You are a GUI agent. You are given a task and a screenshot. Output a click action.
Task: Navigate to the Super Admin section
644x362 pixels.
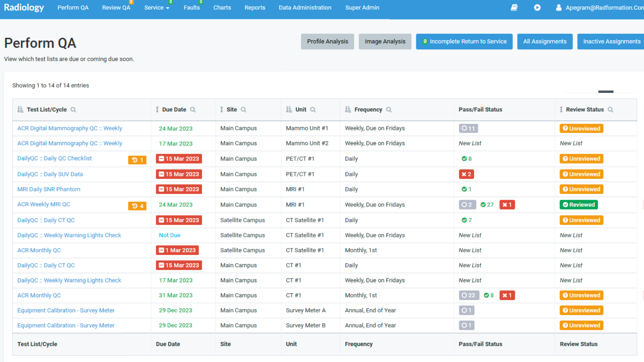362,7
